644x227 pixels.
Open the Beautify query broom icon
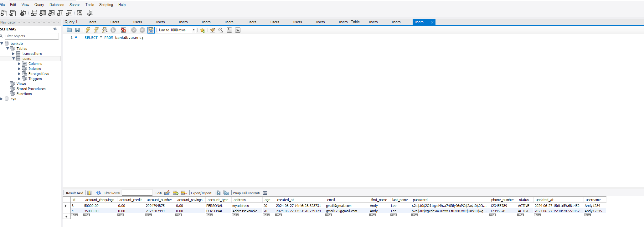click(x=213, y=30)
